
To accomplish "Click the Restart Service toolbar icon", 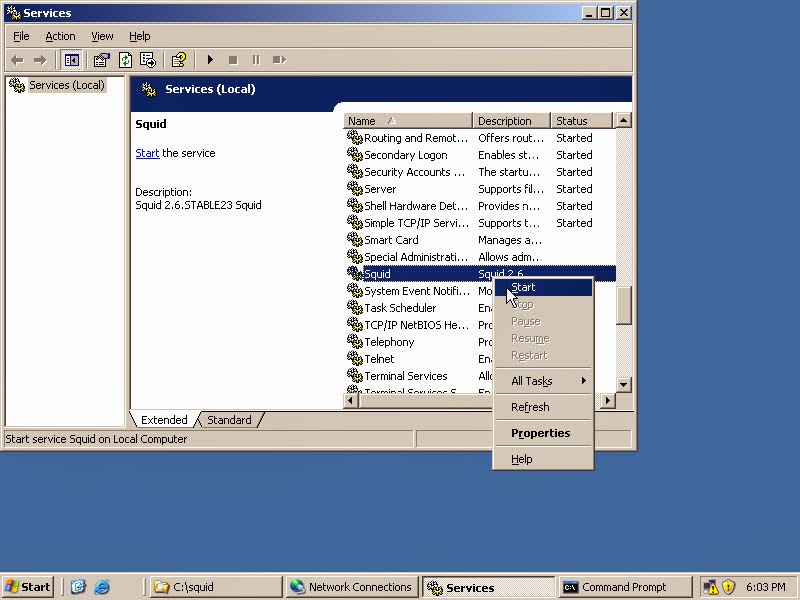I will pyautogui.click(x=279, y=60).
